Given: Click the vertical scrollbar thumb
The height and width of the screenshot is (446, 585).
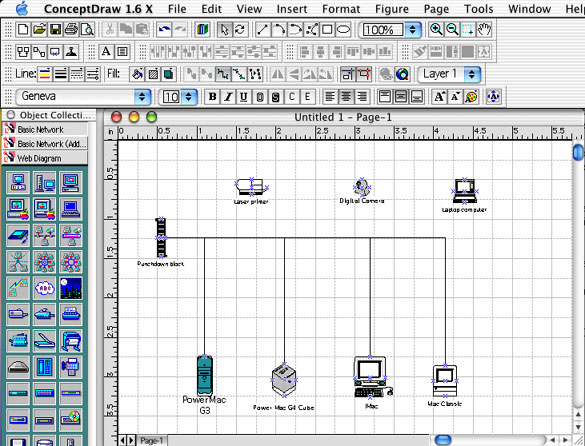Looking at the screenshot, I should 578,152.
